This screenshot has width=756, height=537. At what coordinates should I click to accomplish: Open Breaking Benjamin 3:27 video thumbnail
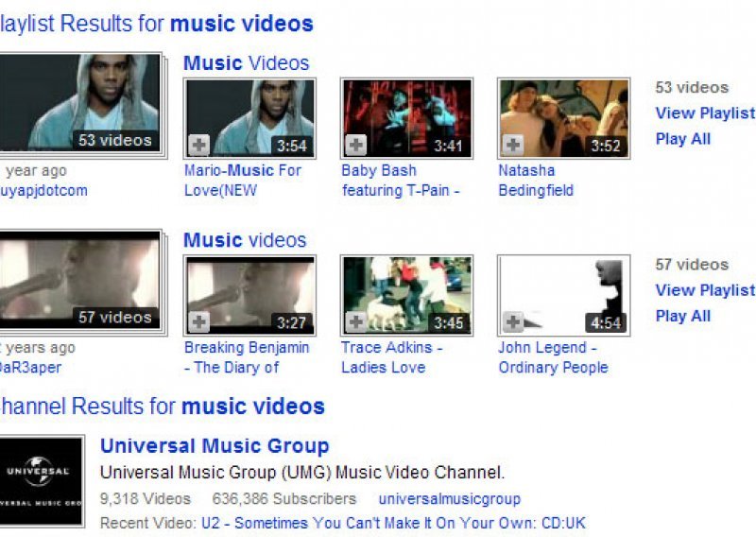[249, 295]
